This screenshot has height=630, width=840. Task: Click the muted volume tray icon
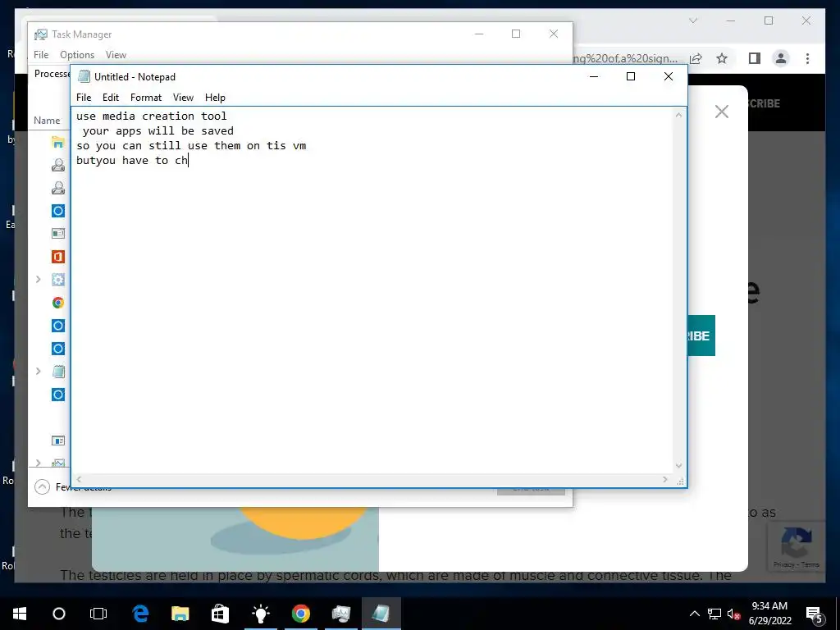[733, 614]
